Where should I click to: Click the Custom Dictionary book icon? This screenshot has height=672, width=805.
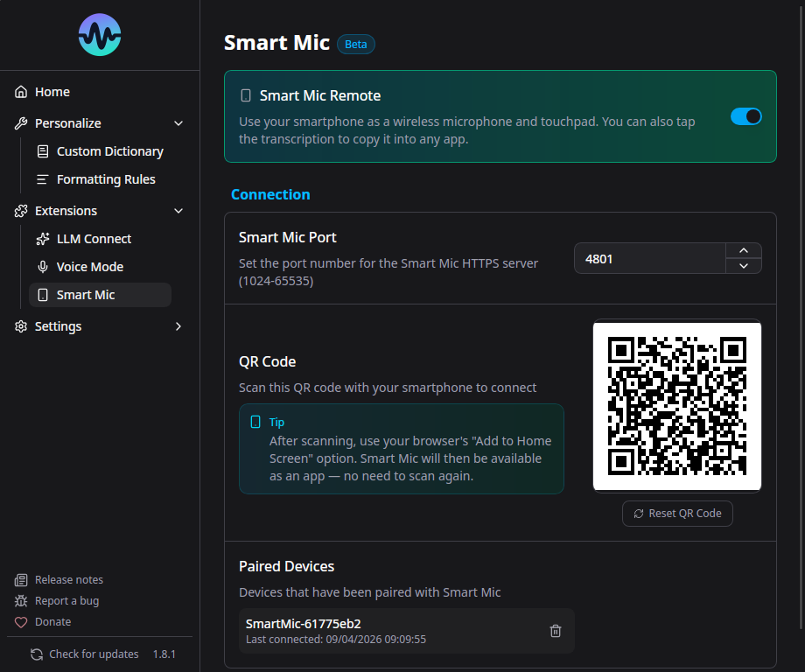(41, 150)
